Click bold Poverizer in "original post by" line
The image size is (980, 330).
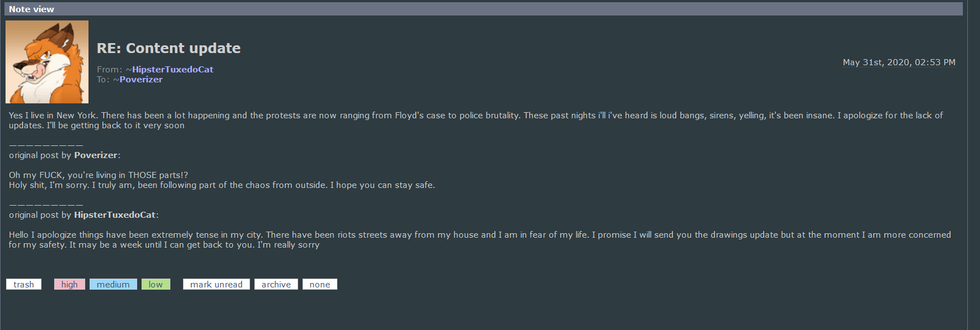[96, 155]
